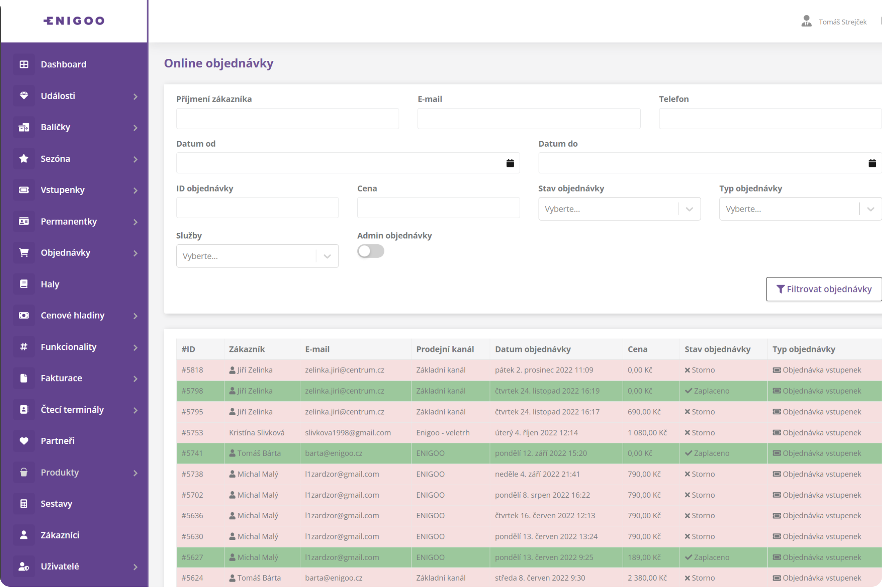Toggle the Admin objednávky switch
882x588 pixels.
tap(370, 251)
